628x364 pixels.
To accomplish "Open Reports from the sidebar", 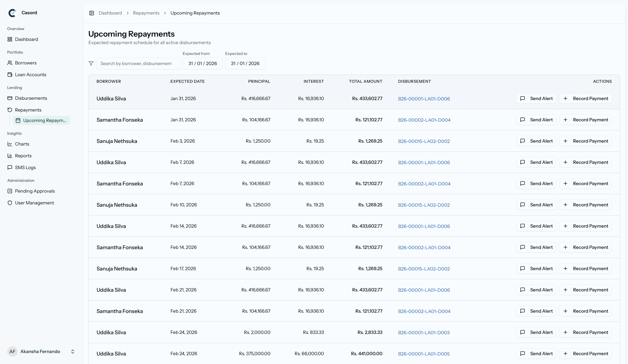I will point(23,156).
